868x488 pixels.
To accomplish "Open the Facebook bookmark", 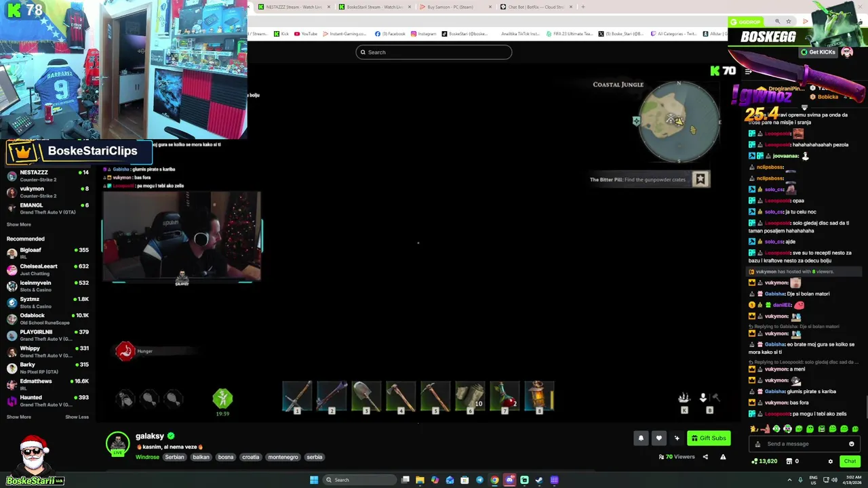I will pos(390,34).
